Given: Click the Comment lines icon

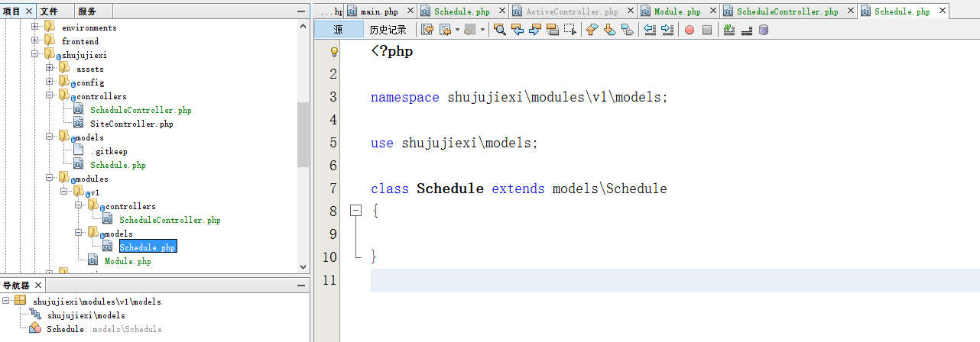Looking at the screenshot, I should tap(729, 30).
